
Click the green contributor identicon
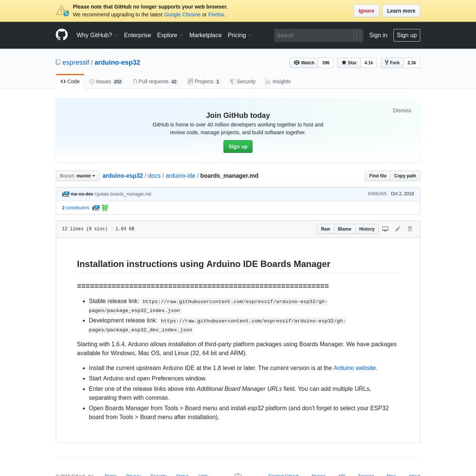click(x=105, y=208)
